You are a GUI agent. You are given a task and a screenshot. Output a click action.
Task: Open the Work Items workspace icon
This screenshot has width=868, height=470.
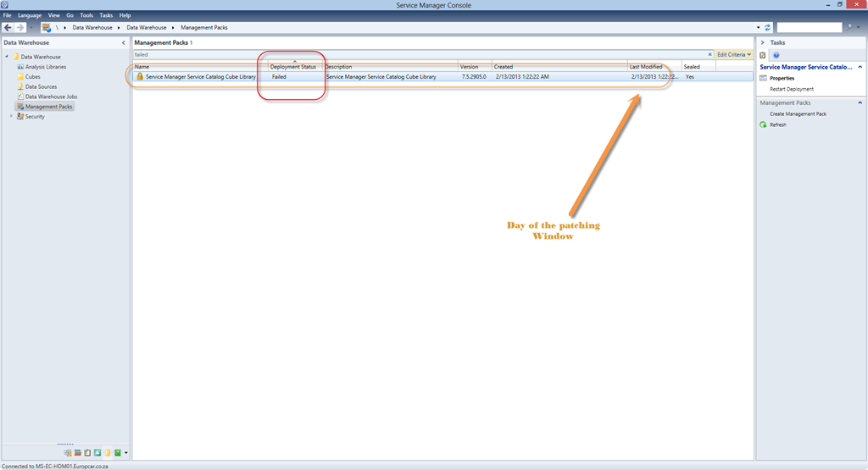[x=87, y=453]
